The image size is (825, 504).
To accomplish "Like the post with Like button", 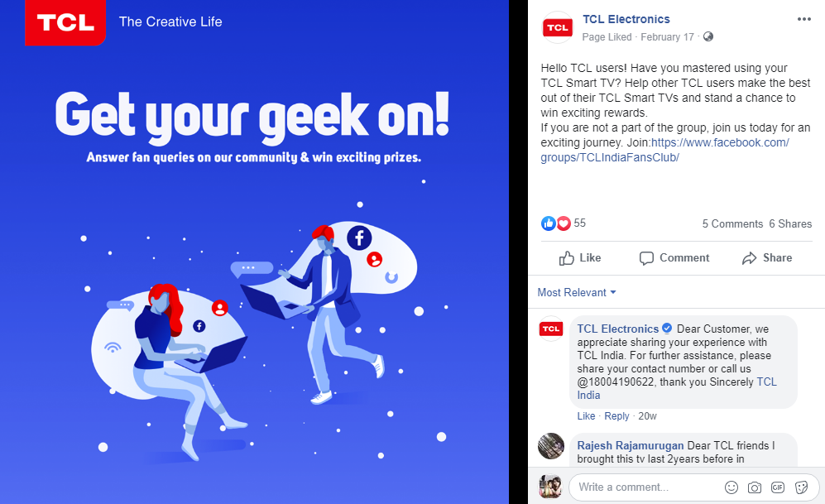I will [x=580, y=257].
